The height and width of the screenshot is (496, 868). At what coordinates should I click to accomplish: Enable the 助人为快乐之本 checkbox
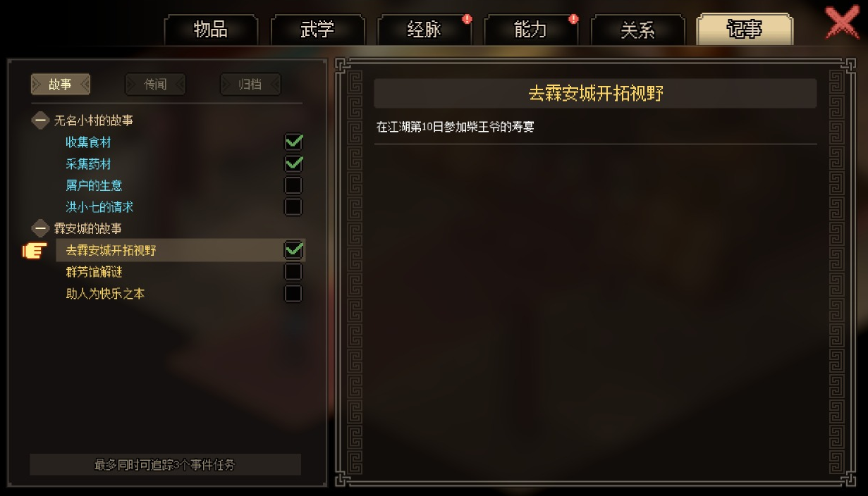pos(293,293)
